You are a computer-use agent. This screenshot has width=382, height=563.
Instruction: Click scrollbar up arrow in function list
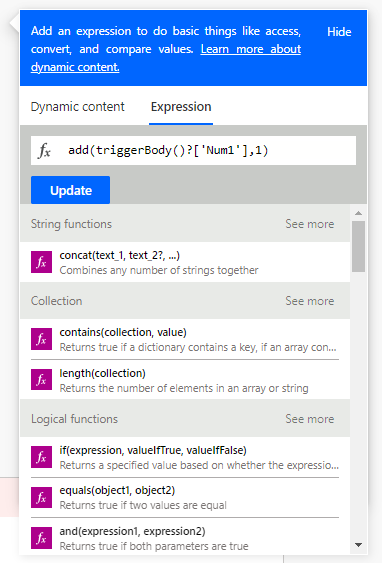click(358, 213)
